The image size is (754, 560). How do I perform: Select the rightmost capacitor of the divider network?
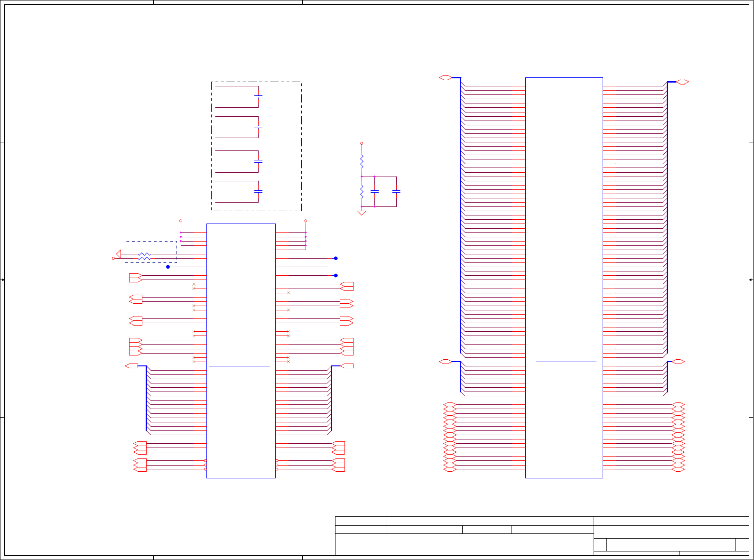click(x=396, y=191)
